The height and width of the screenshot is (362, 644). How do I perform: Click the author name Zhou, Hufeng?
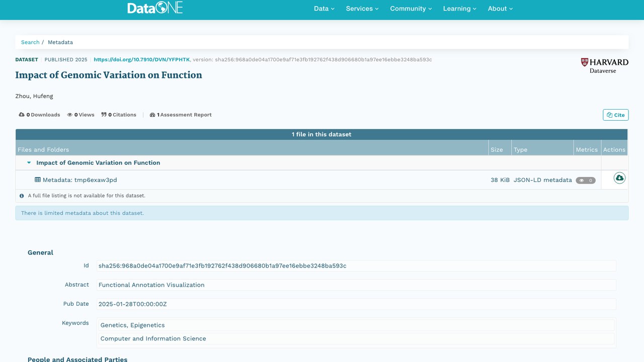(x=34, y=96)
